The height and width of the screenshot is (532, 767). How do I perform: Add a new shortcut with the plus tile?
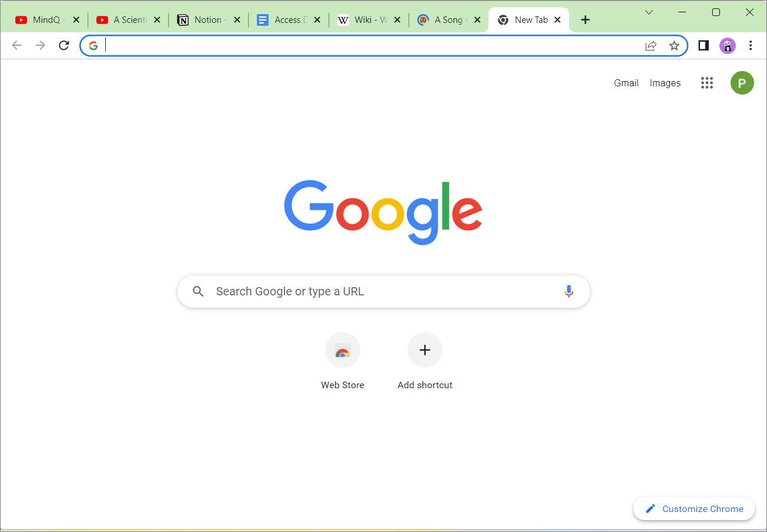(x=425, y=361)
